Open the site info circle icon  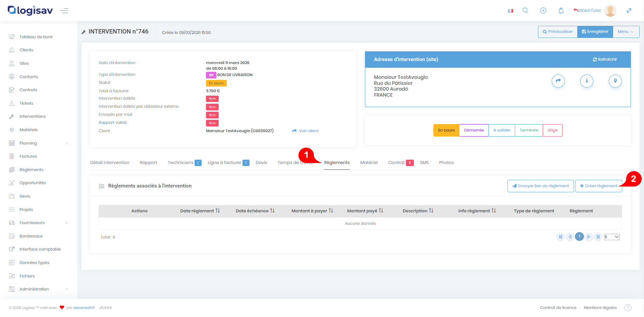587,81
